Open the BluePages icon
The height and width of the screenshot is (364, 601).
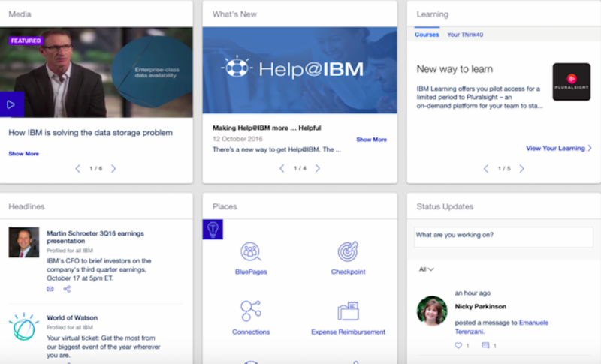250,252
